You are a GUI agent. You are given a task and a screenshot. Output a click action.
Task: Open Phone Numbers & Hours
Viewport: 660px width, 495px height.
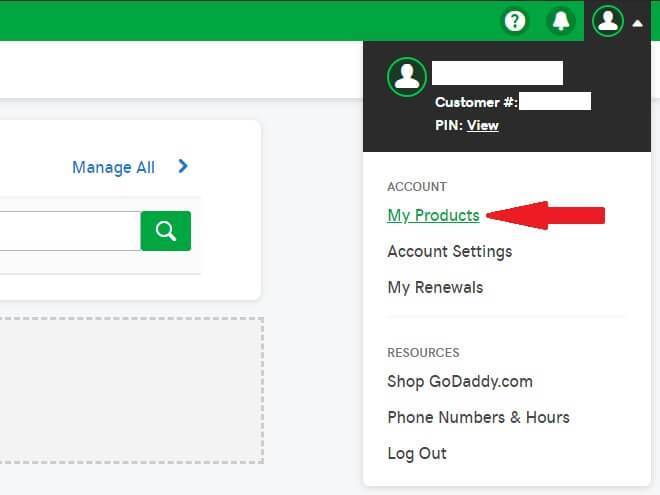[479, 417]
